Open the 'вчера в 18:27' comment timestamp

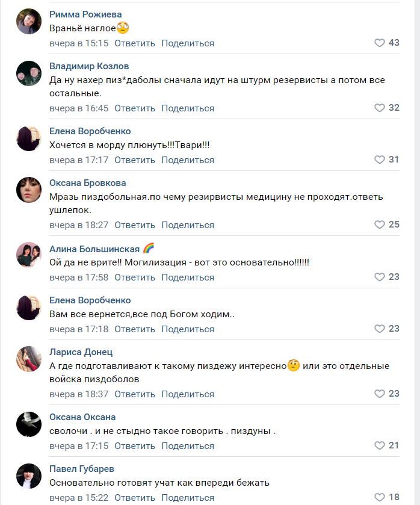coord(79,225)
